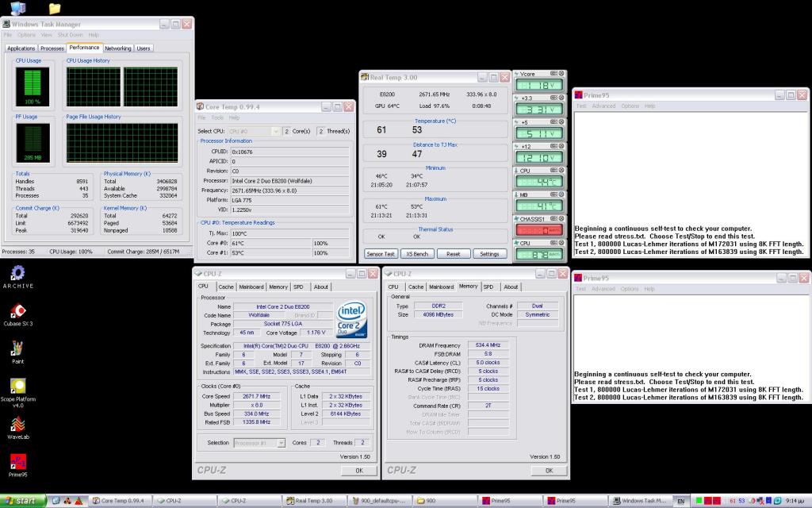Click OK in the left CPU-Z window
812x508 pixels.
(x=359, y=471)
